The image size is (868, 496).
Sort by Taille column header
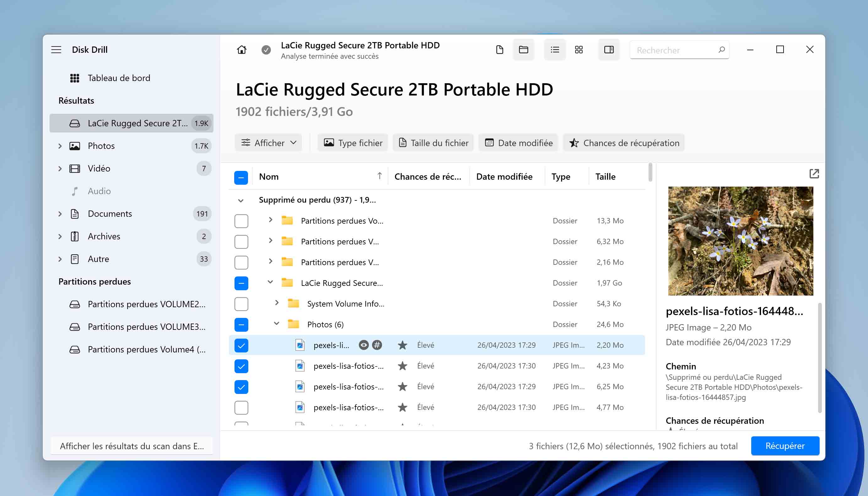click(x=605, y=177)
